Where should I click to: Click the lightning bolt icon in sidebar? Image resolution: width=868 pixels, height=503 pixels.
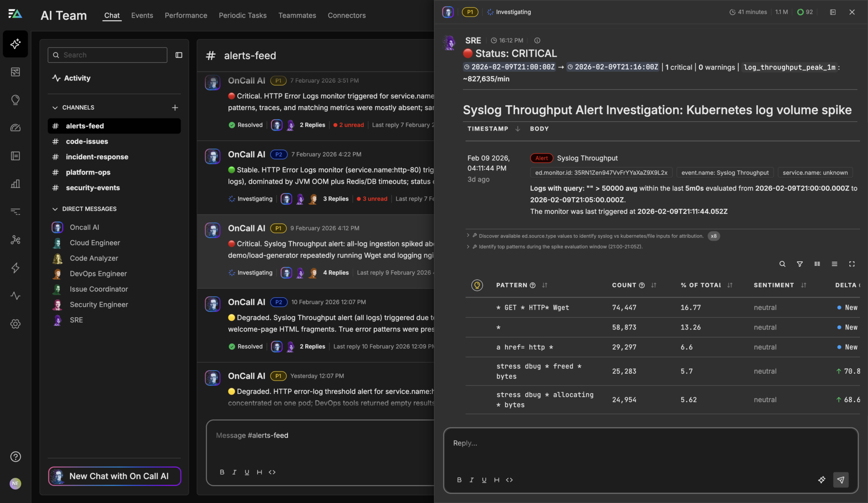(x=15, y=268)
